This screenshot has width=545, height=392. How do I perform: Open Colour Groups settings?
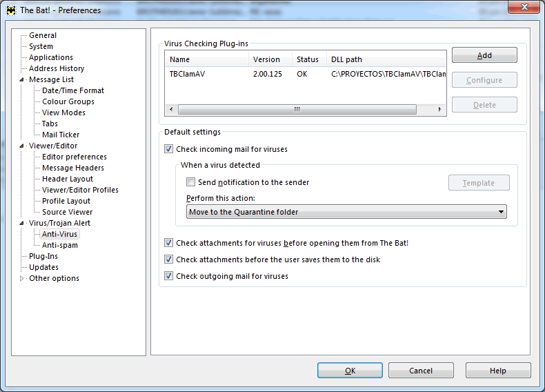[68, 101]
